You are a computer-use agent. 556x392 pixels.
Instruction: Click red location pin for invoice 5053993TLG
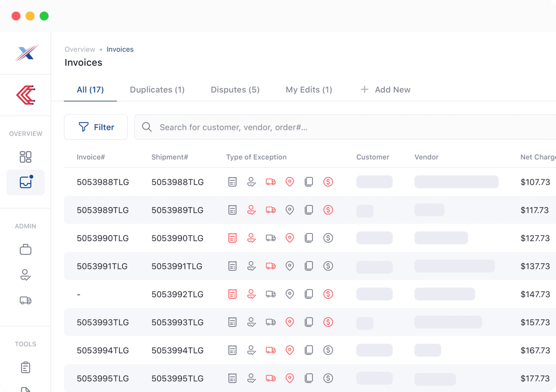point(290,322)
